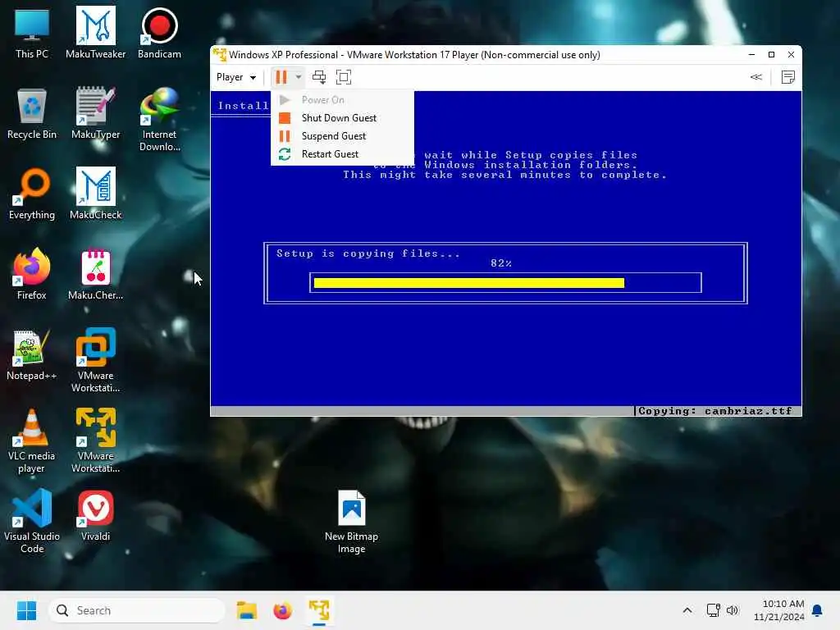Select Firefox desktop shortcut

[x=32, y=274]
